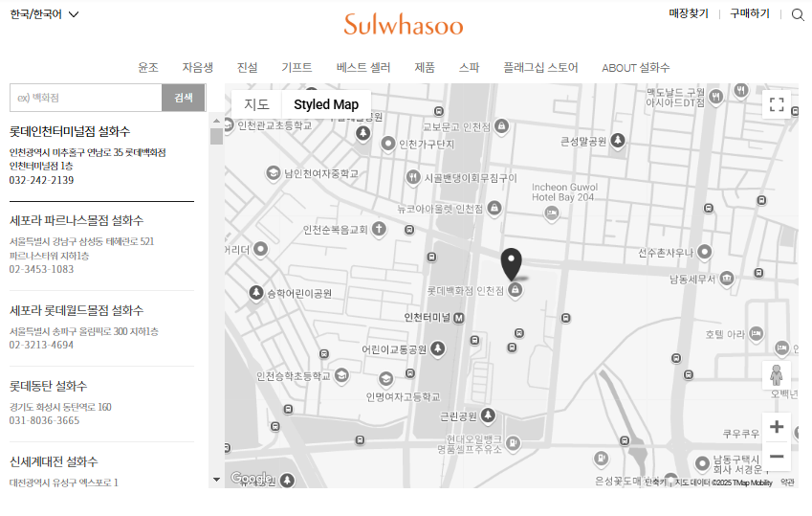812x516 pixels.
Task: Open the 제품 menu
Action: tap(425, 67)
